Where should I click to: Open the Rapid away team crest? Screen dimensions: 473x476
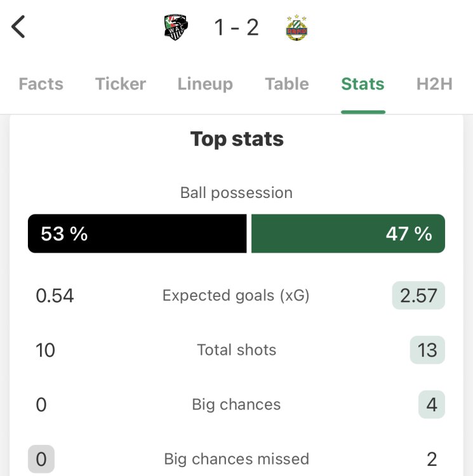296,28
